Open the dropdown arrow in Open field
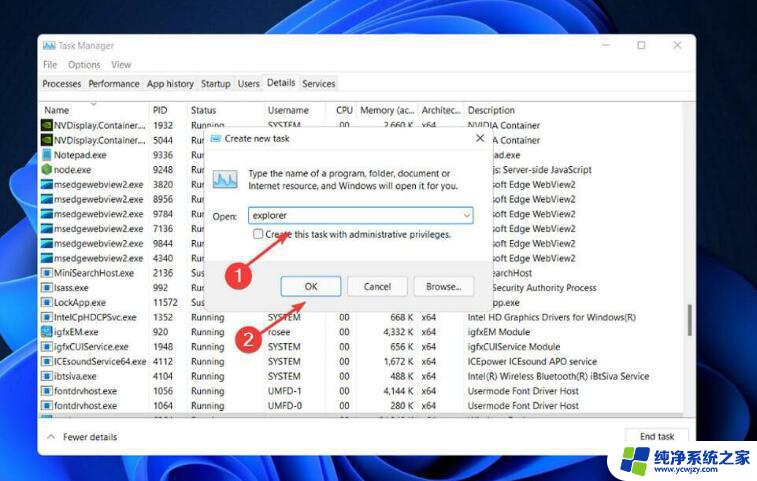Viewport: 757px width, 481px height. tap(467, 215)
